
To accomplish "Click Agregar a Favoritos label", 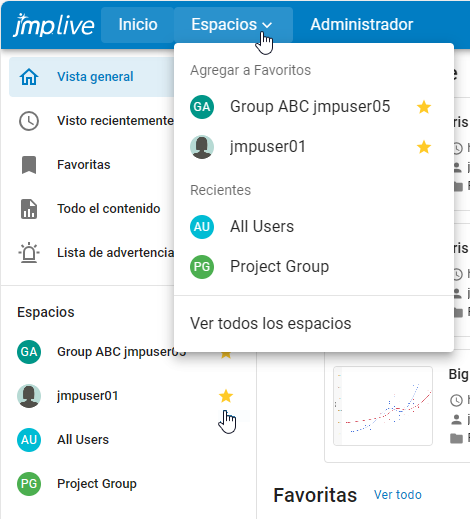I will (x=250, y=70).
